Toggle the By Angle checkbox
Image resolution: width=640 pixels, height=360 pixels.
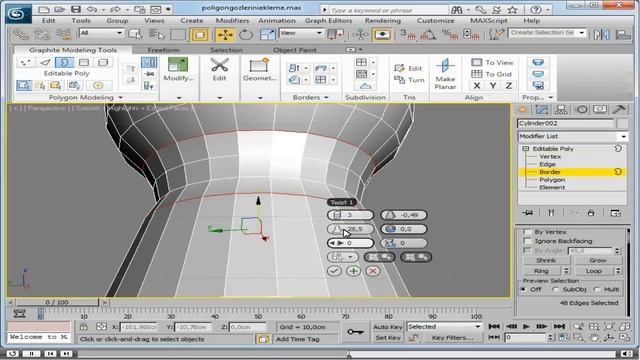click(x=528, y=250)
